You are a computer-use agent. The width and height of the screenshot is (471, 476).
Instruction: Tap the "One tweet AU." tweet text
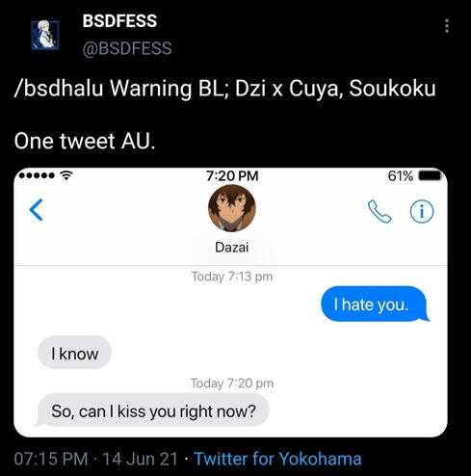coord(85,141)
